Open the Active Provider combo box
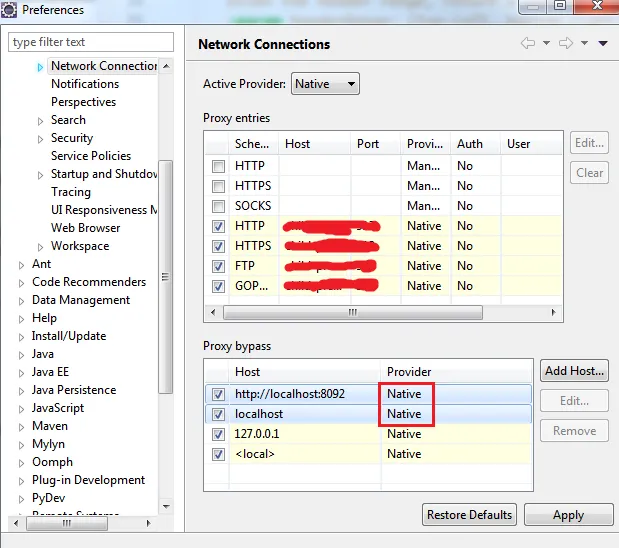This screenshot has width=619, height=548. click(x=325, y=84)
